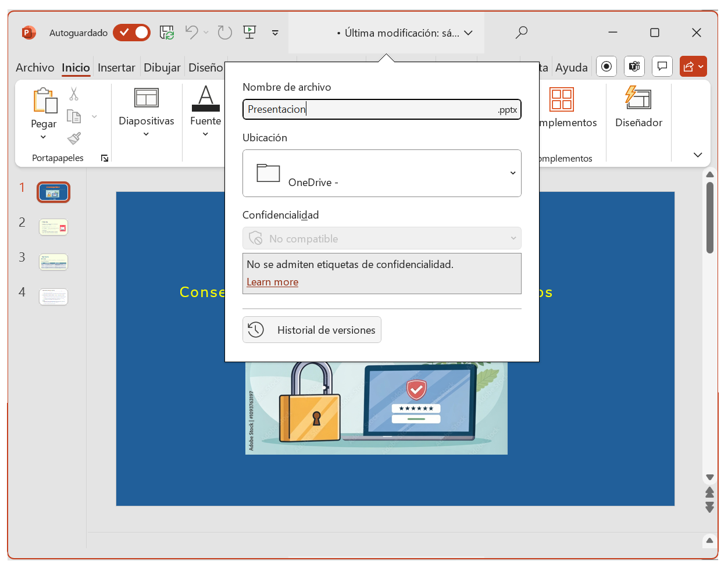
Task: Click the Cut scissors icon
Action: 74,94
